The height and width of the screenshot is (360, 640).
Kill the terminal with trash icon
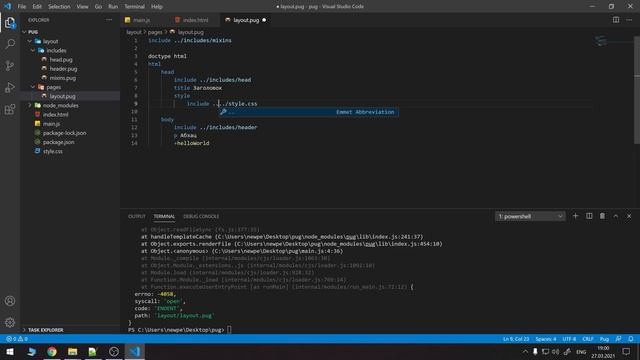pos(602,216)
